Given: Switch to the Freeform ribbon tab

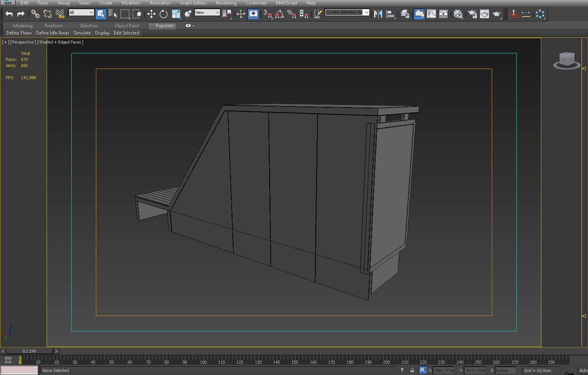Looking at the screenshot, I should tap(53, 26).
